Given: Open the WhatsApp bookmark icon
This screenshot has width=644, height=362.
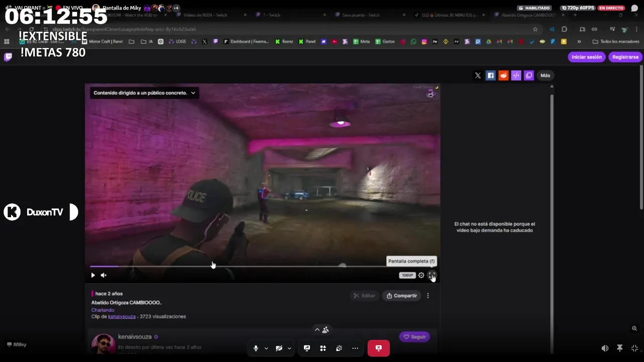Looking at the screenshot, I should pos(414,42).
